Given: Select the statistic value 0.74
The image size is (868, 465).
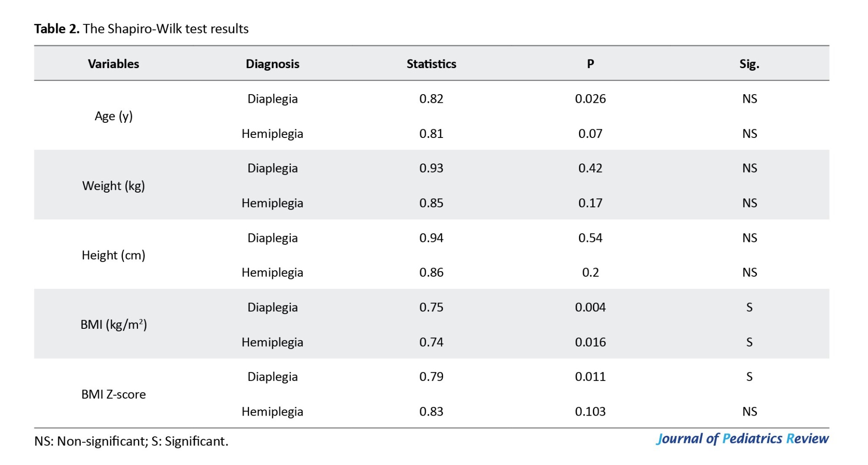Looking at the screenshot, I should click(x=431, y=342).
